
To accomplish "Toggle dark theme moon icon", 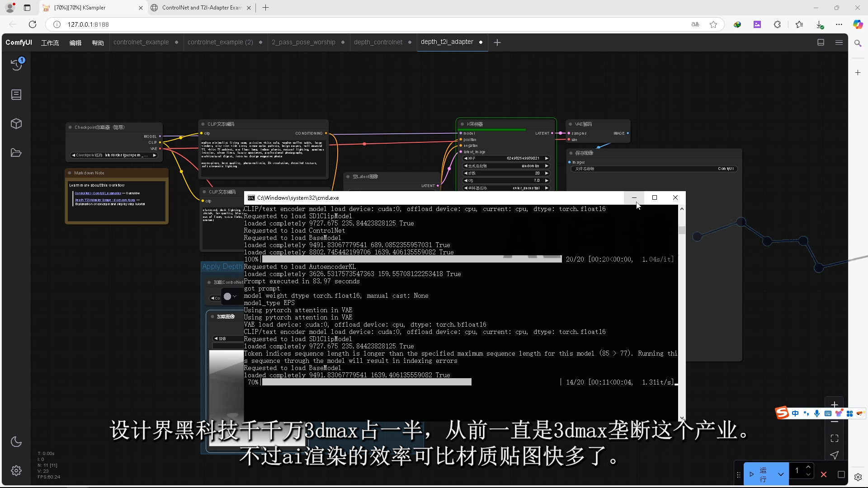I will pos(16,441).
